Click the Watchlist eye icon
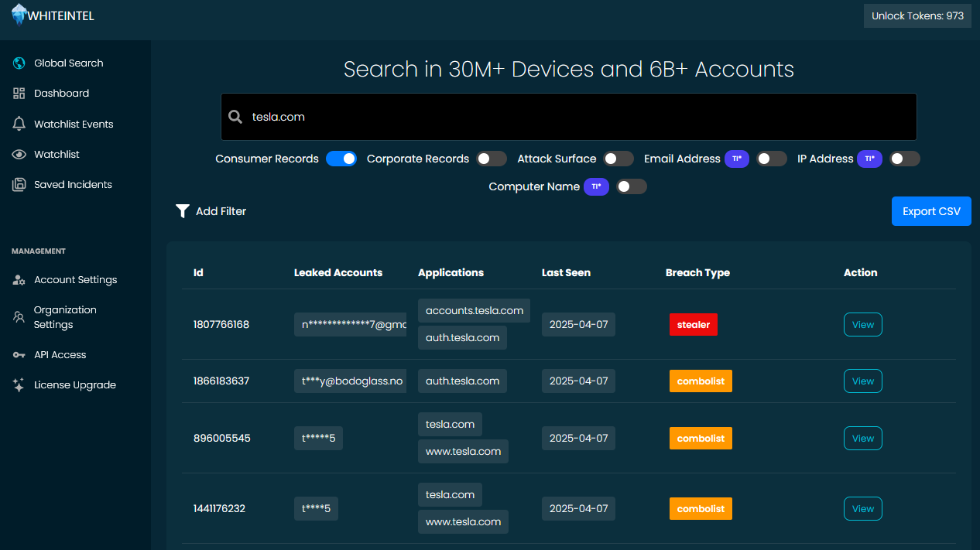 (19, 155)
